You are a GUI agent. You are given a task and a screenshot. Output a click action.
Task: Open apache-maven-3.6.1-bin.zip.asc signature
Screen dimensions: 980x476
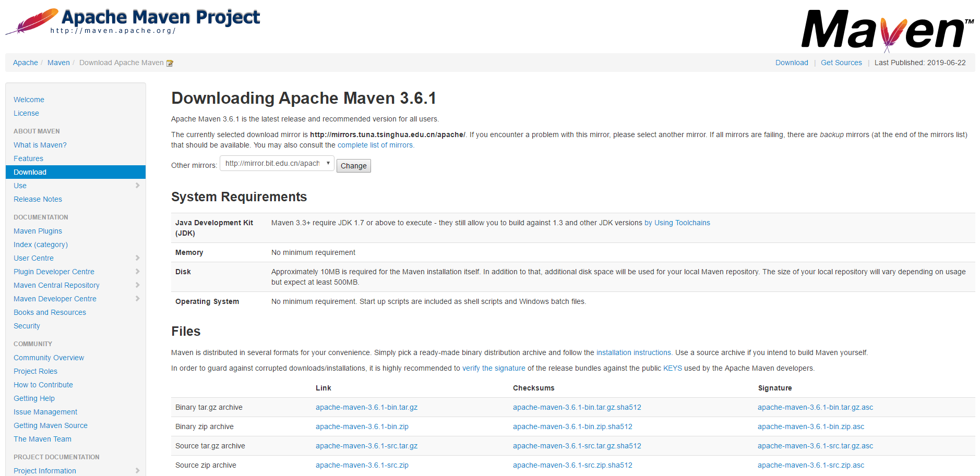click(811, 426)
